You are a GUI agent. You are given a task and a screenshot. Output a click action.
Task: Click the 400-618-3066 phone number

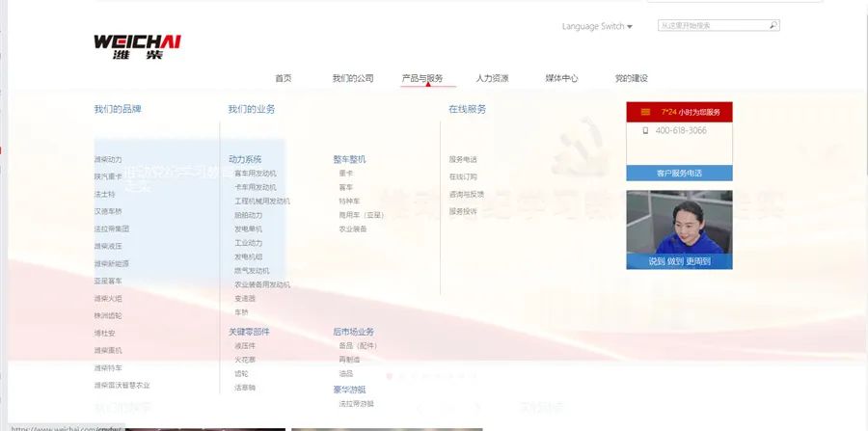point(681,130)
